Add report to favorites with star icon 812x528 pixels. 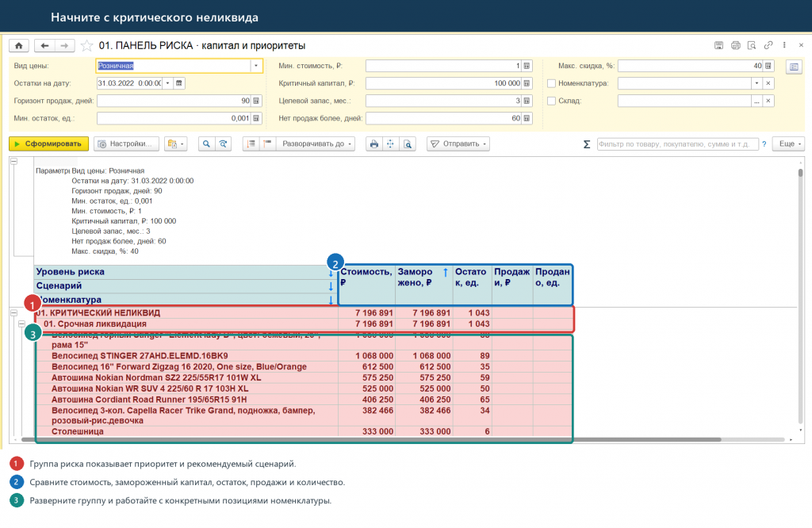click(87, 45)
